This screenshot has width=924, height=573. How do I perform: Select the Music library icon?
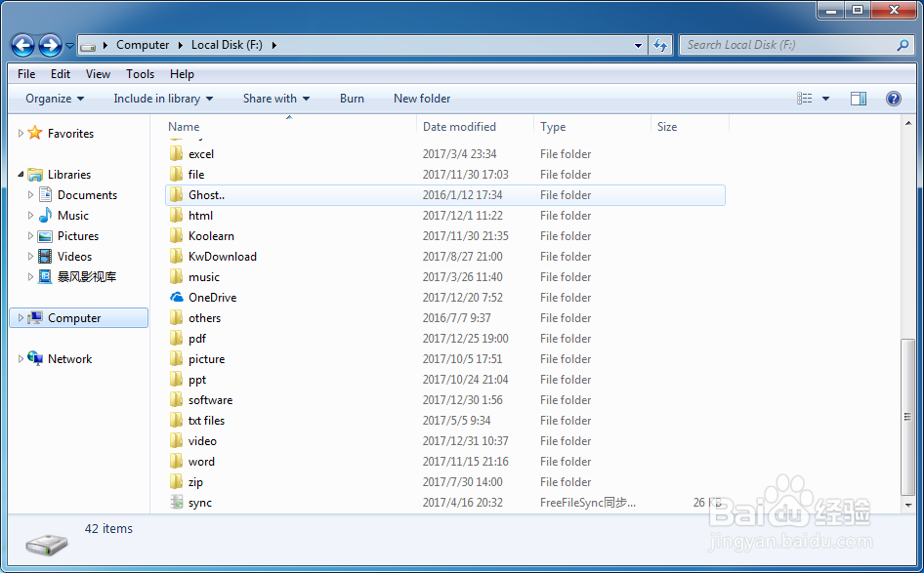[x=45, y=216]
